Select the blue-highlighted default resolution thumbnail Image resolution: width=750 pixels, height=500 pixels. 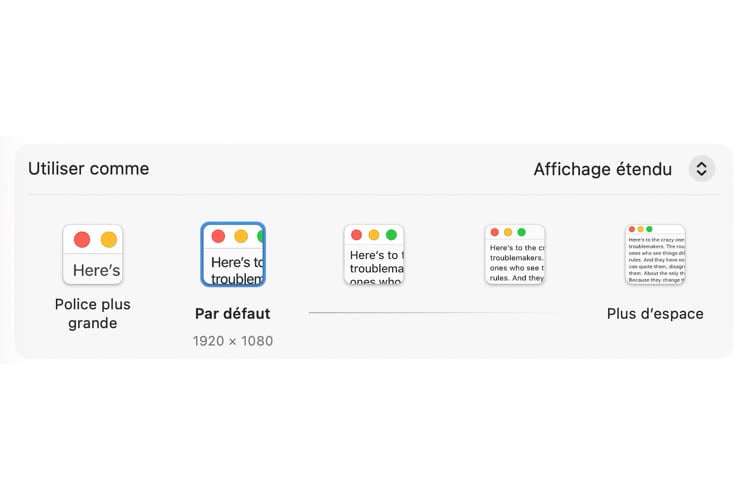[233, 254]
